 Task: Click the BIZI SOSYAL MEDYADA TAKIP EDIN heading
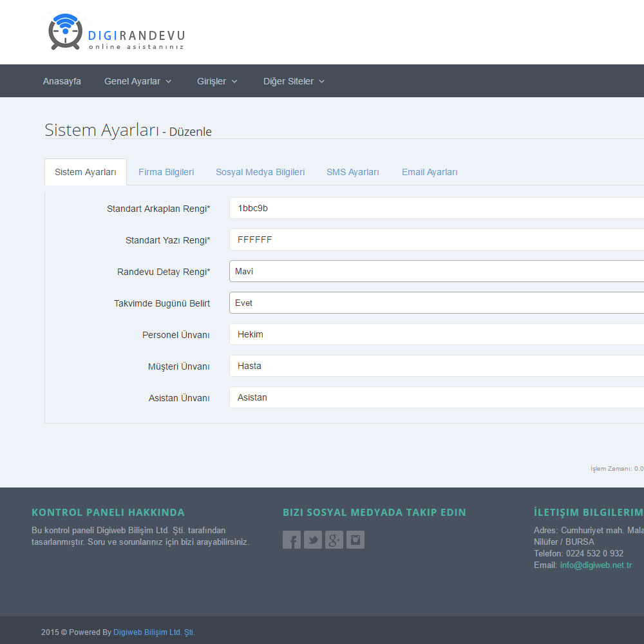tap(374, 512)
